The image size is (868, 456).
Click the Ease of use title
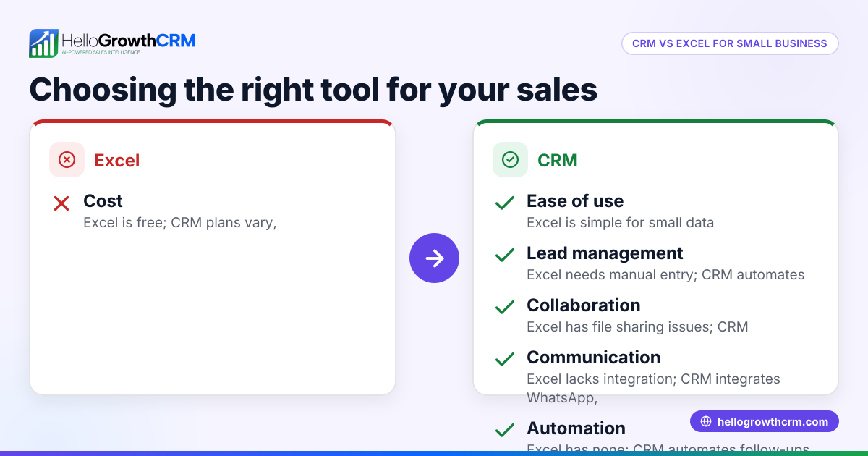[575, 200]
